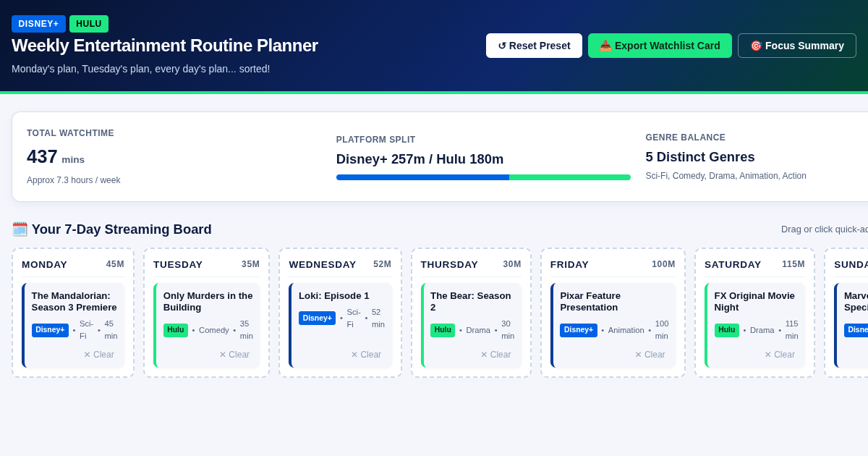This screenshot has height=456, width=868.
Task: Select Only Murders in the Building title
Action: (x=208, y=302)
